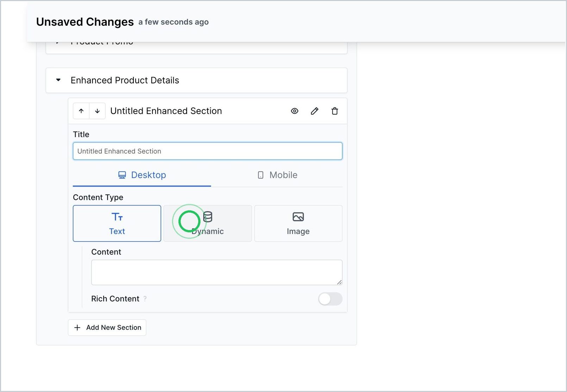Click the Untitled Enhanced Section header text
This screenshot has width=567, height=392.
166,111
